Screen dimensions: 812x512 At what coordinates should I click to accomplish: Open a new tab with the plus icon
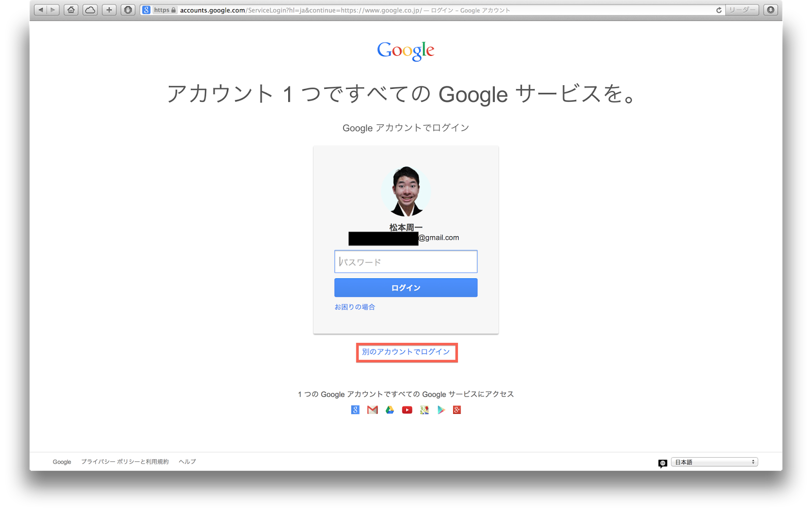click(109, 9)
